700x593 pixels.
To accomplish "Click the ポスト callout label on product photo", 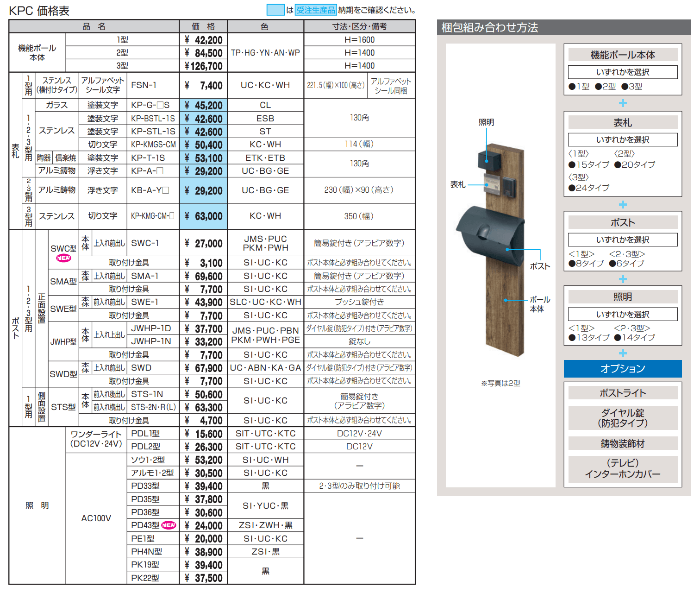I will point(540,266).
